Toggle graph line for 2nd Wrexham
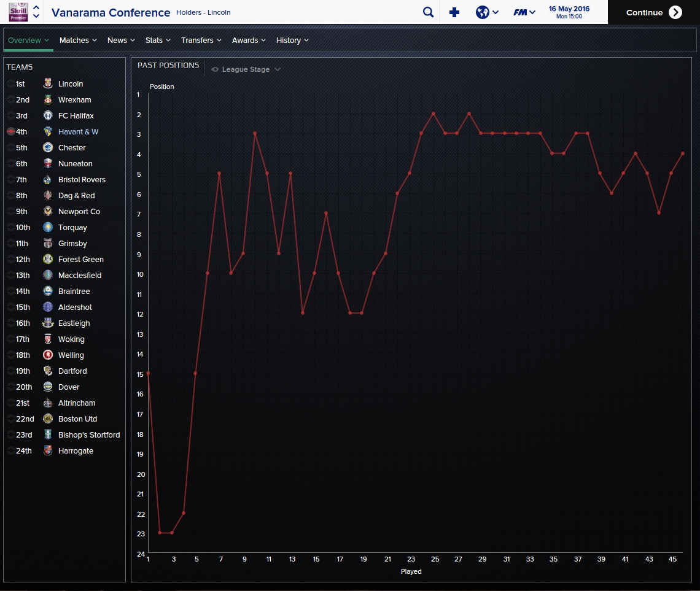The height and width of the screenshot is (591, 700). [10, 99]
